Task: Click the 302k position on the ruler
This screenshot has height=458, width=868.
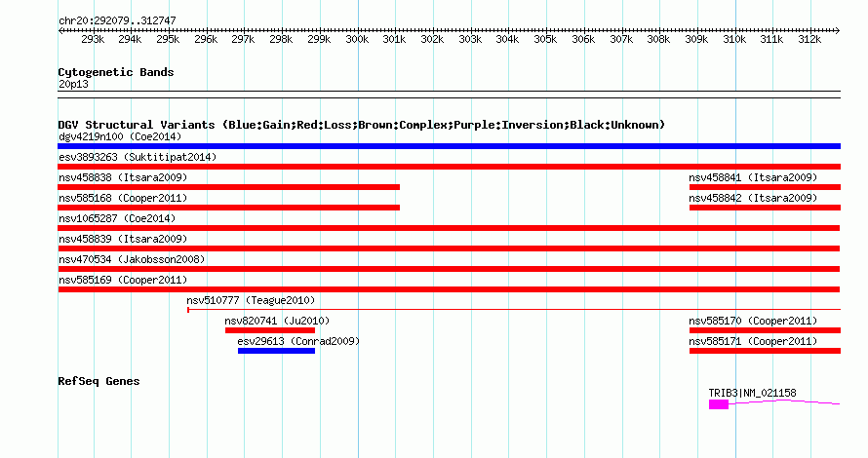Action: coord(432,39)
